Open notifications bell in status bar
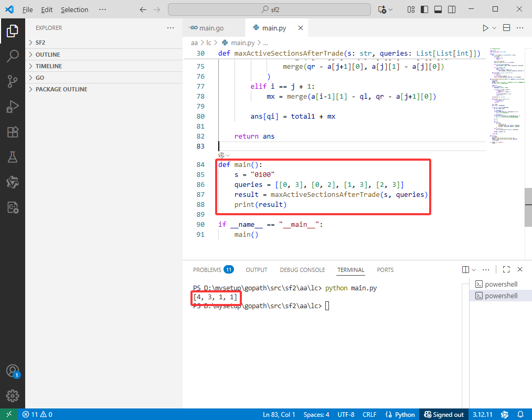 coord(520,415)
